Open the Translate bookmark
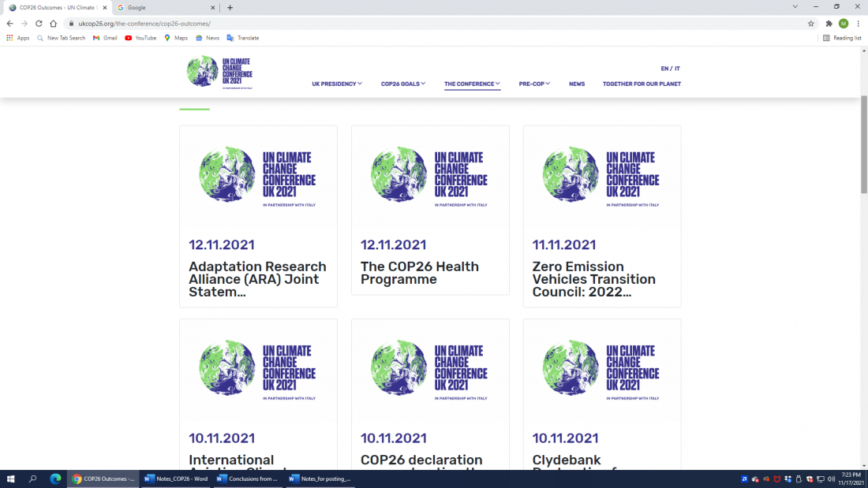The height and width of the screenshot is (488, 868). pyautogui.click(x=243, y=38)
